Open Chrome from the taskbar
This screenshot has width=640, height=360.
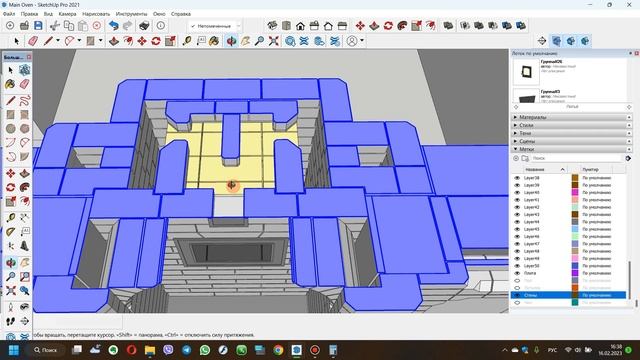[x=278, y=350]
